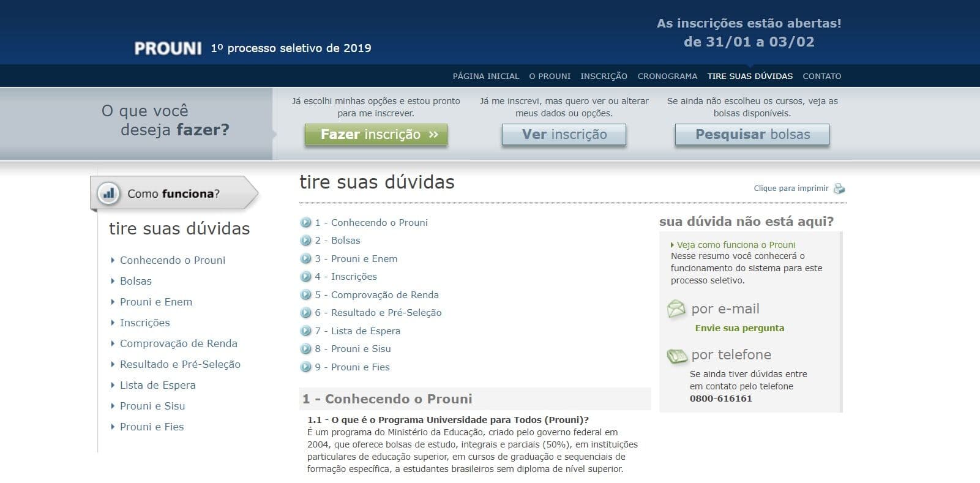Click the arrow bullet for '1 - Conhecendo o Prouni'
This screenshot has width=980, height=483.
click(306, 223)
